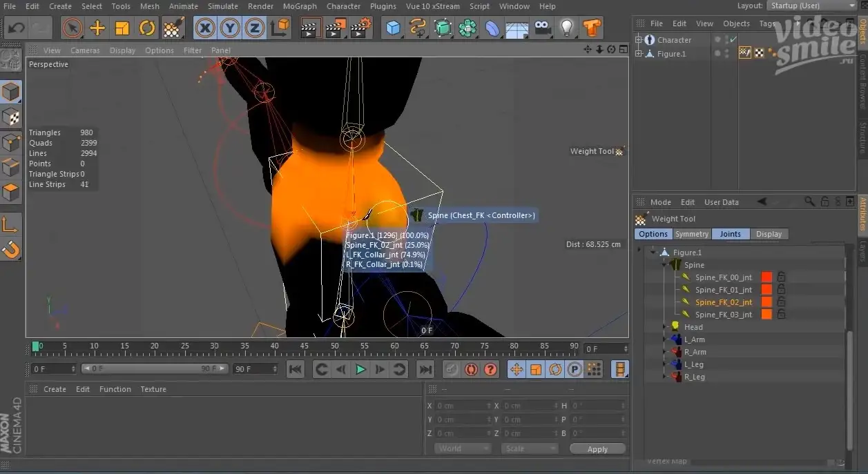Open the Layout dropdown Startup (User)
The height and width of the screenshot is (474, 868).
click(812, 6)
